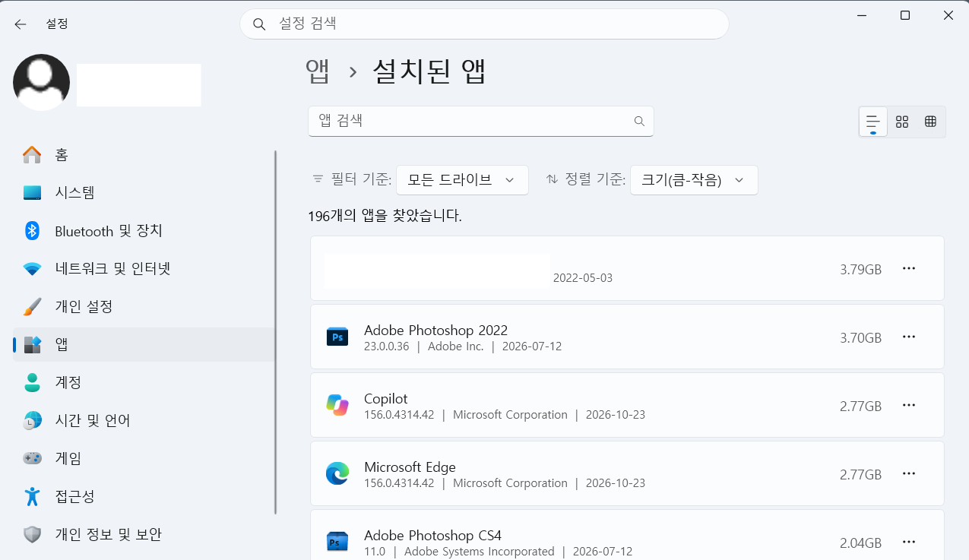
Task: Click the 접근성 accessibility figure icon
Action: (x=32, y=496)
